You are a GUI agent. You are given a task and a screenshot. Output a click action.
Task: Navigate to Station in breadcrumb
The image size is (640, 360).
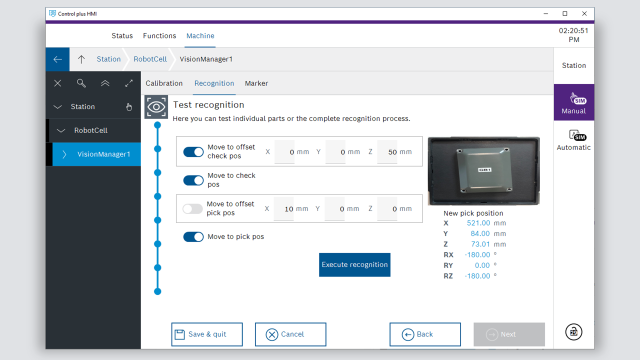(x=109, y=59)
